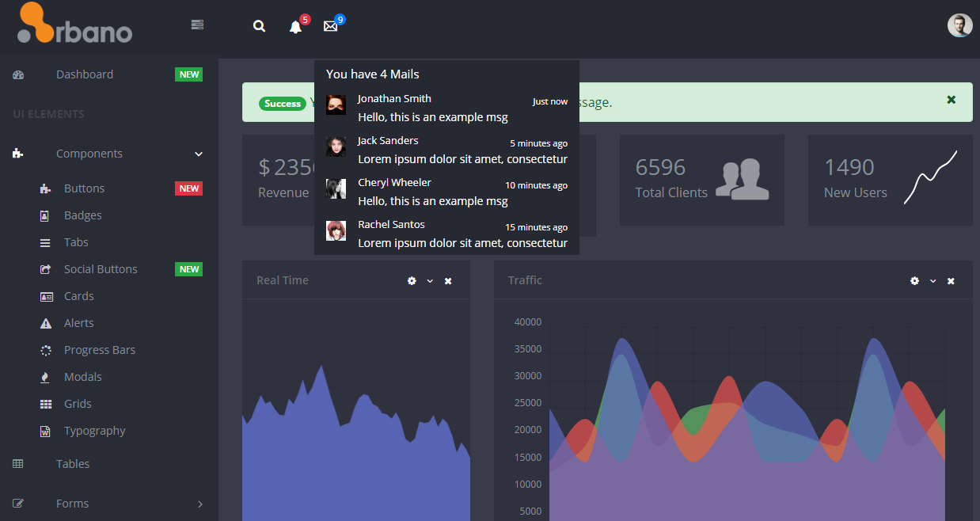The width and height of the screenshot is (980, 521).
Task: Close the Traffic widget with its X button
Action: pyautogui.click(x=951, y=281)
